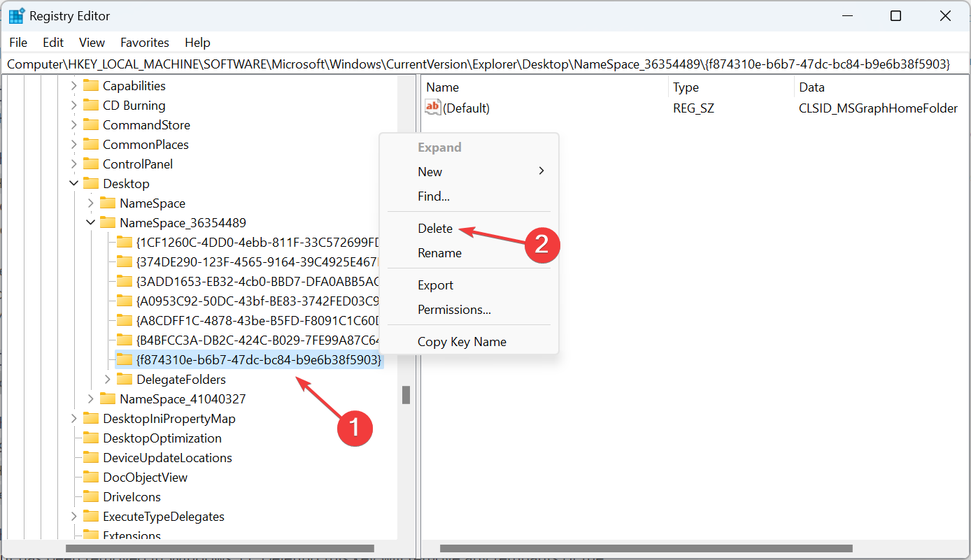Select the DesktopIniPropertyMap folder icon
This screenshot has height=560, width=971.
pyautogui.click(x=91, y=419)
